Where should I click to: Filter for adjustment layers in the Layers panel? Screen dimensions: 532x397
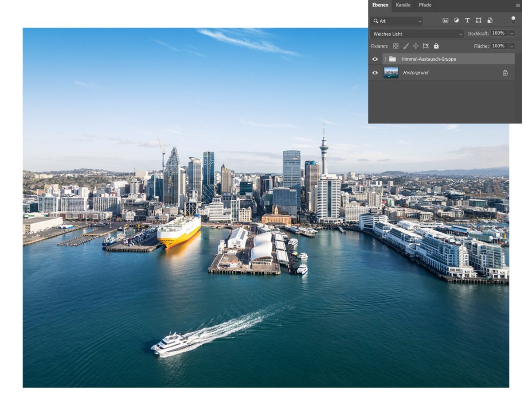(x=456, y=20)
